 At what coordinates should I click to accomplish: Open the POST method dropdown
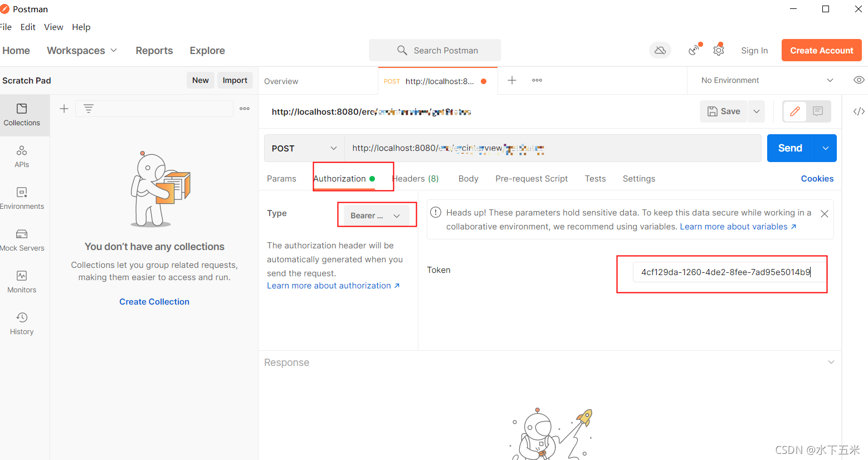point(304,148)
